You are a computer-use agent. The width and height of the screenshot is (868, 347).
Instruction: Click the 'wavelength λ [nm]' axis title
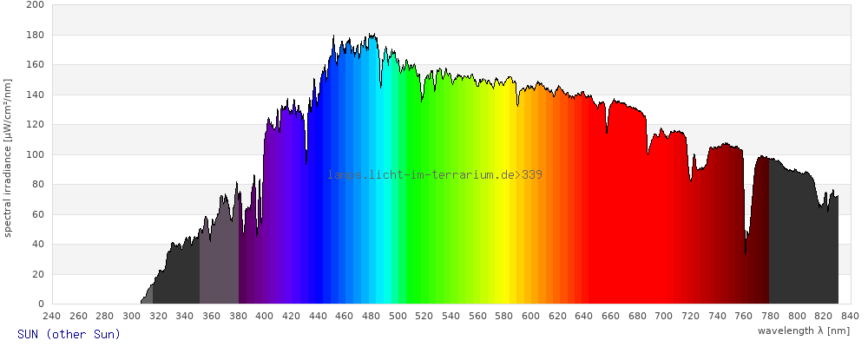tap(803, 331)
